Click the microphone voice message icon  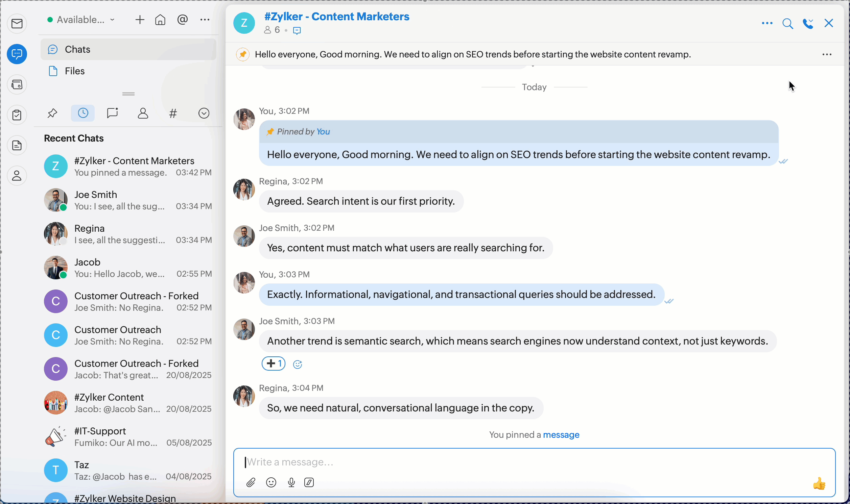click(x=291, y=482)
